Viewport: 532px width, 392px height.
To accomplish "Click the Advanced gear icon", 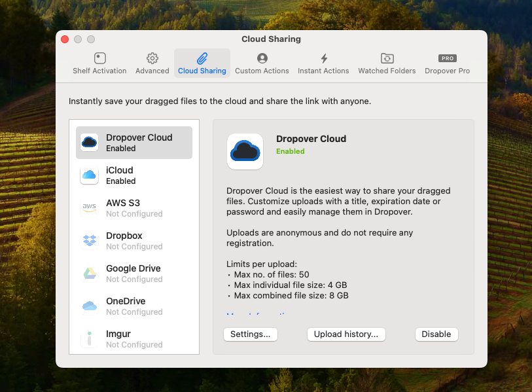I will (x=152, y=58).
